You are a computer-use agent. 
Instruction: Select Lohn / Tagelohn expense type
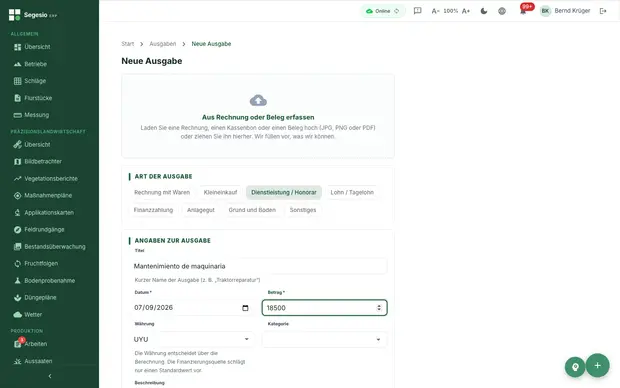(352, 192)
